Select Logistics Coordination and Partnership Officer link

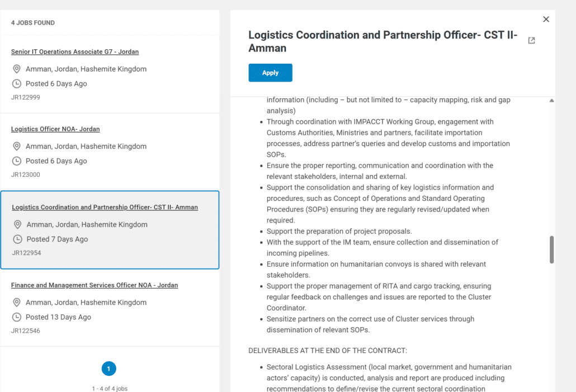tap(105, 207)
